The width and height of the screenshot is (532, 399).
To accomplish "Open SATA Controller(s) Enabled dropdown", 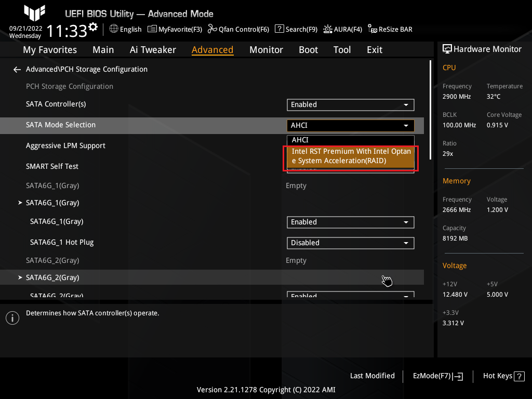I will coord(351,105).
